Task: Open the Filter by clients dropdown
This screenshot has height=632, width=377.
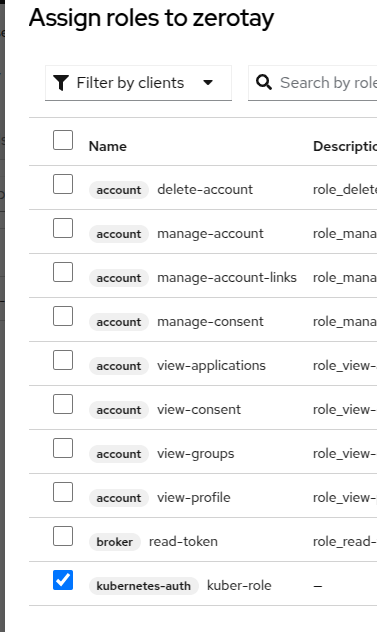Action: [x=138, y=83]
